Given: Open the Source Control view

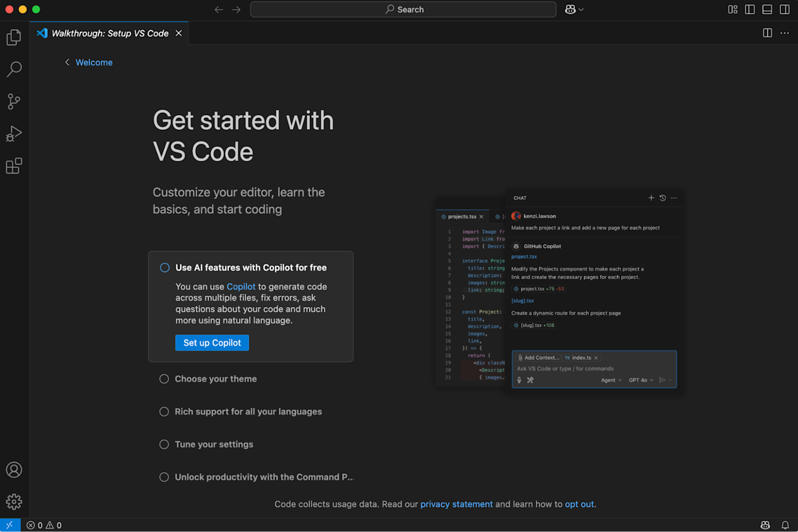Looking at the screenshot, I should 14,102.
